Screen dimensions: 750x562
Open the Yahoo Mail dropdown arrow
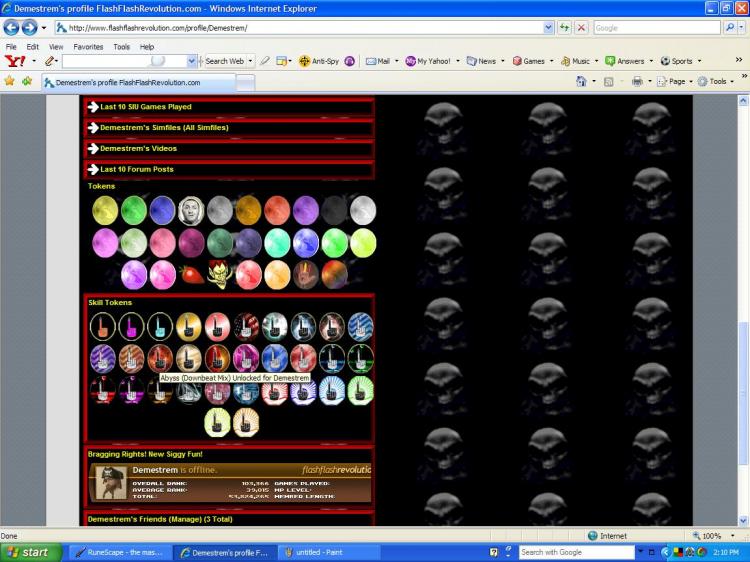(x=397, y=61)
